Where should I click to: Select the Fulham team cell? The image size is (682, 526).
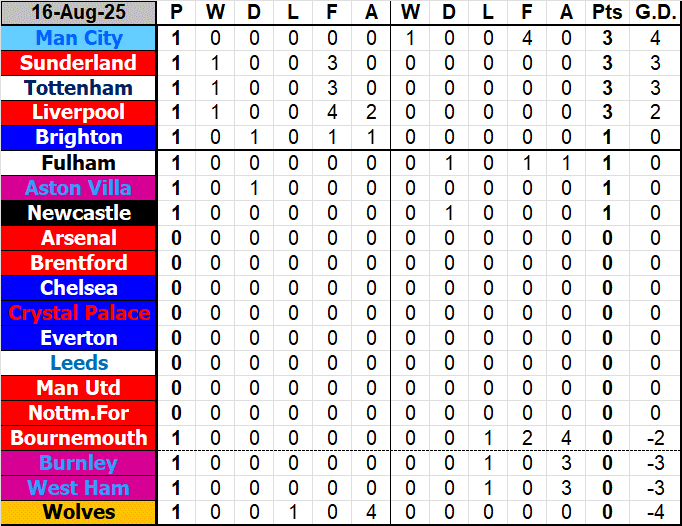(x=79, y=163)
